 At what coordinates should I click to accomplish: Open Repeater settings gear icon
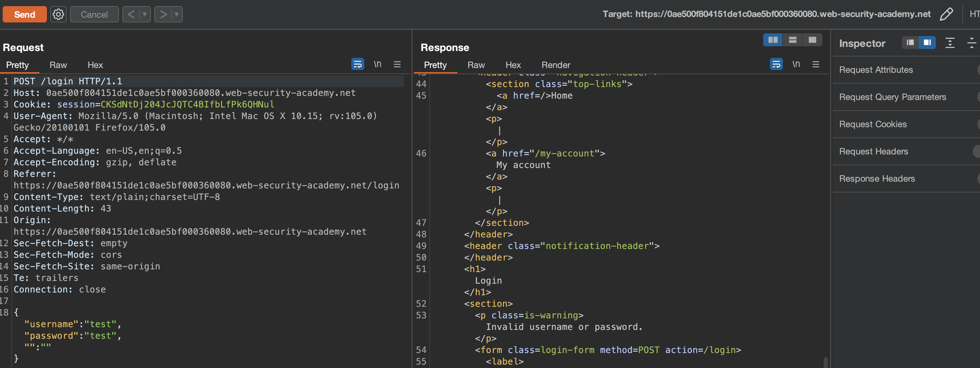(58, 15)
